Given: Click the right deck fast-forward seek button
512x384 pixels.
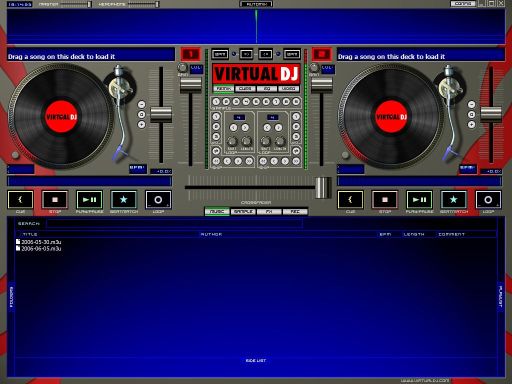Looking at the screenshot, I should (296, 161).
